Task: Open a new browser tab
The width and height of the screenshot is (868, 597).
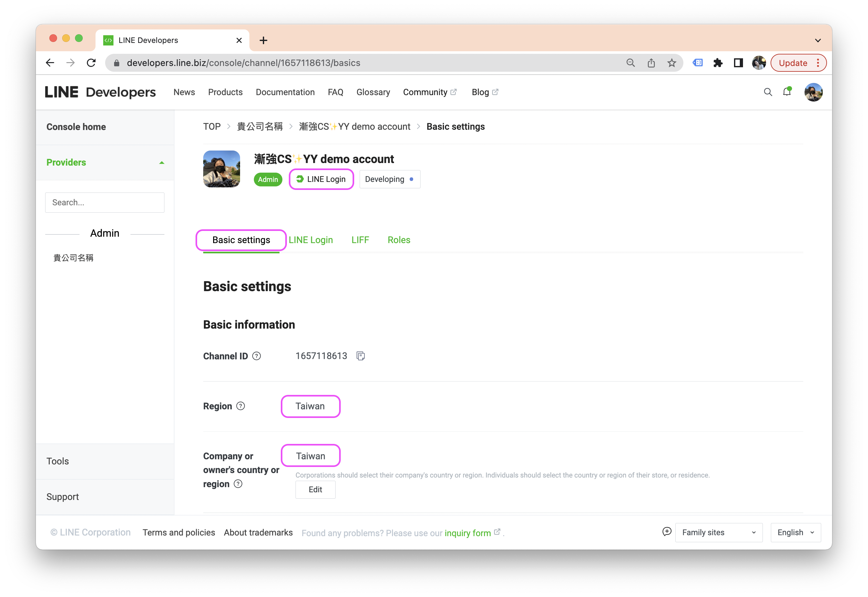Action: 263,40
